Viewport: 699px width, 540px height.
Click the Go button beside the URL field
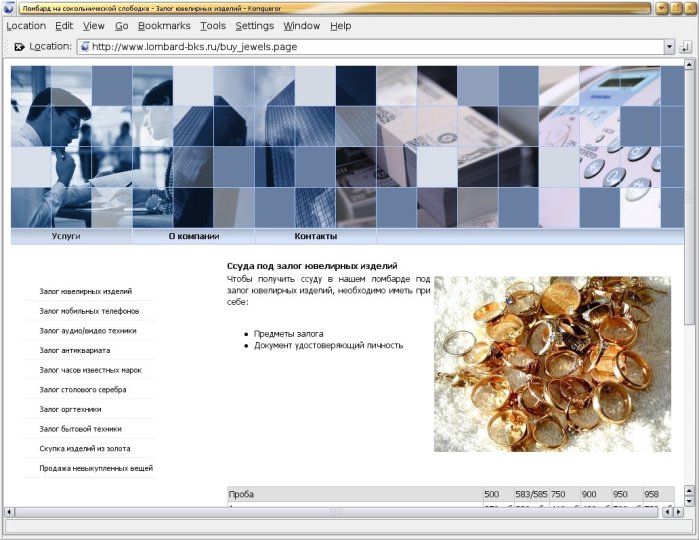686,46
